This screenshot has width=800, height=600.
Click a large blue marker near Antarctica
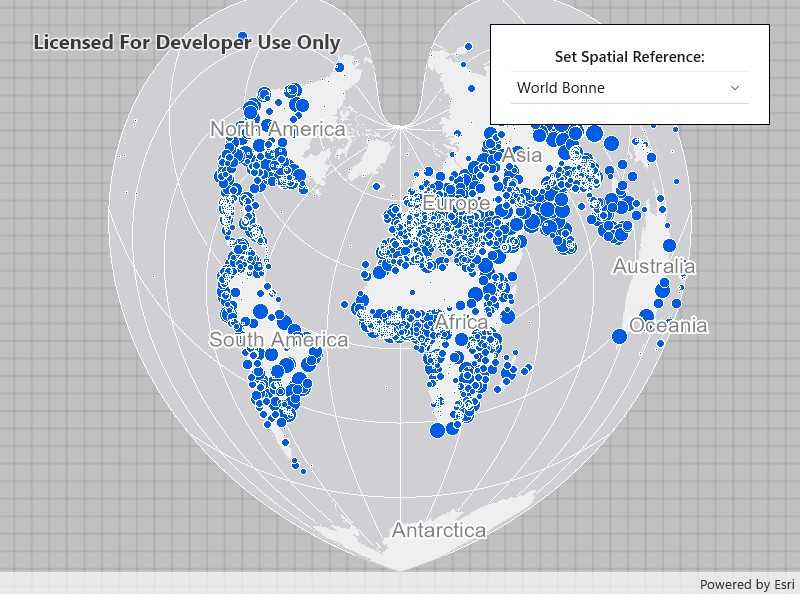click(438, 432)
